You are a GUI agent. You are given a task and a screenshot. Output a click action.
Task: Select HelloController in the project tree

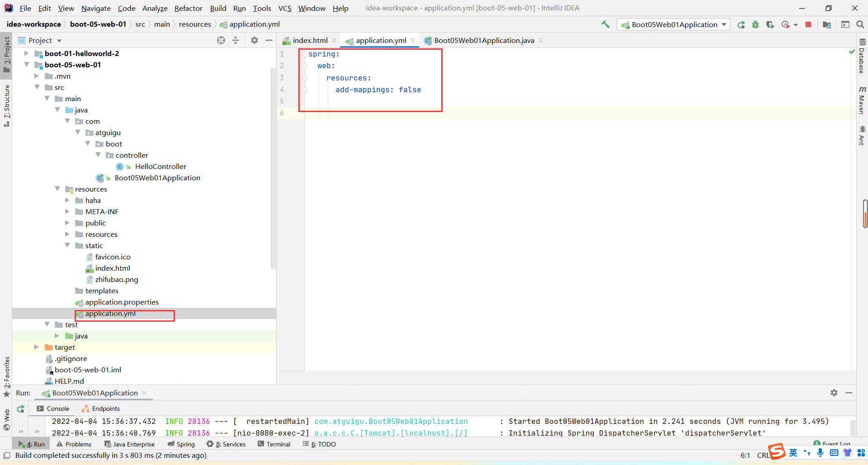tap(160, 166)
